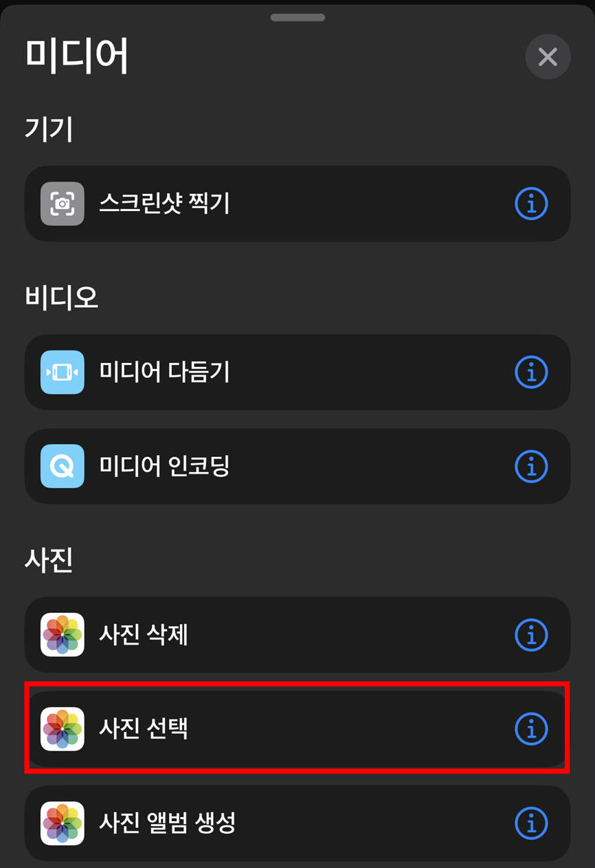Tap the sheet grabber handle at top
This screenshot has height=868, width=595.
(297, 17)
